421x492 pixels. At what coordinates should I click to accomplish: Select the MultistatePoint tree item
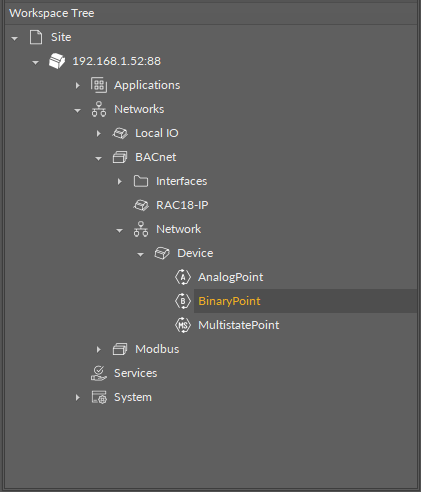[238, 325]
